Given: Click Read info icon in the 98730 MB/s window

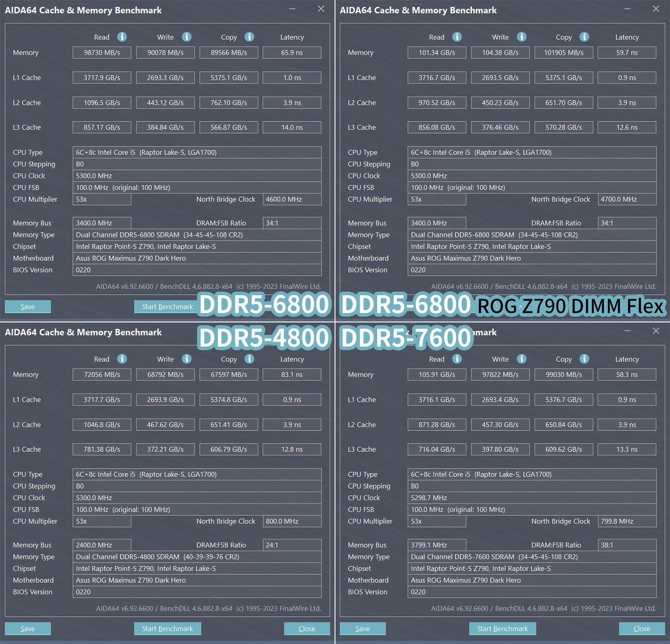Looking at the screenshot, I should pos(122,37).
